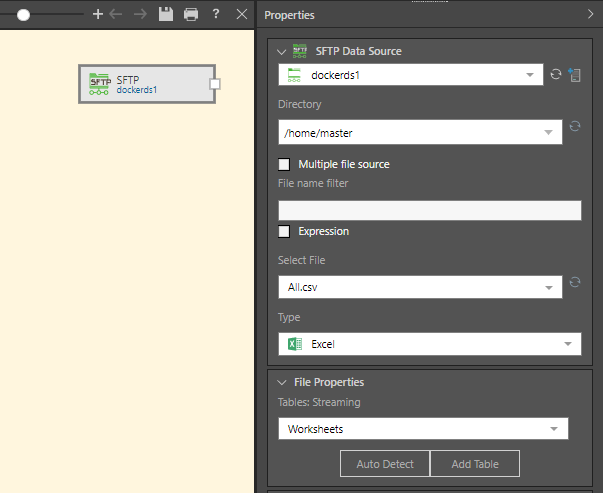Toggle the Expression checkbox
This screenshot has height=493, width=603.
point(284,231)
